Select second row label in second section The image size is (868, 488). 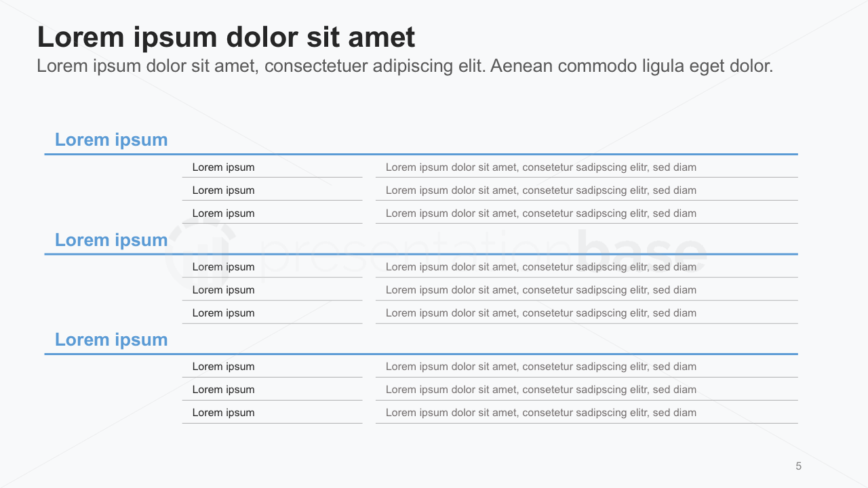pyautogui.click(x=223, y=290)
